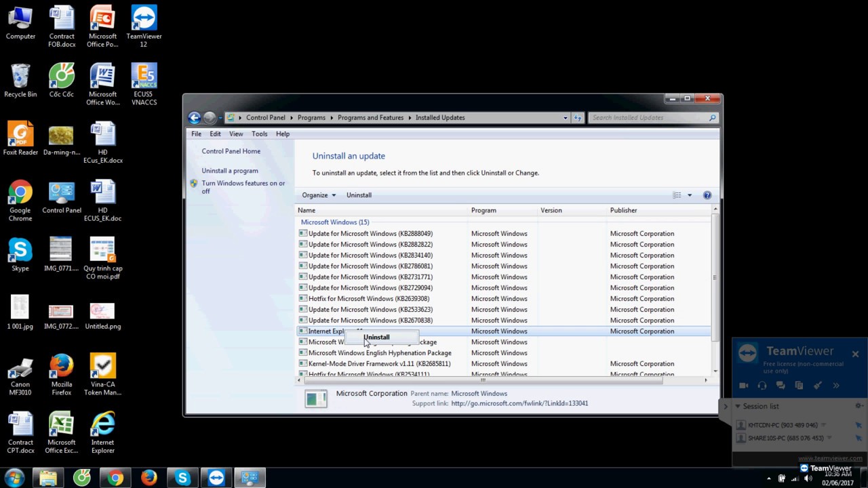Go back with the Explorer back arrow
868x488 pixels.
(x=194, y=117)
